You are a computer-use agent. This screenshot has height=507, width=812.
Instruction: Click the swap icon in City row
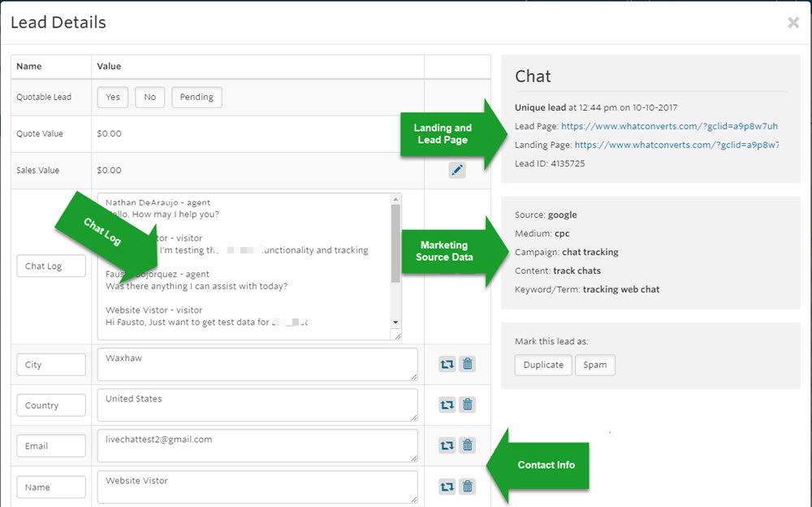447,365
